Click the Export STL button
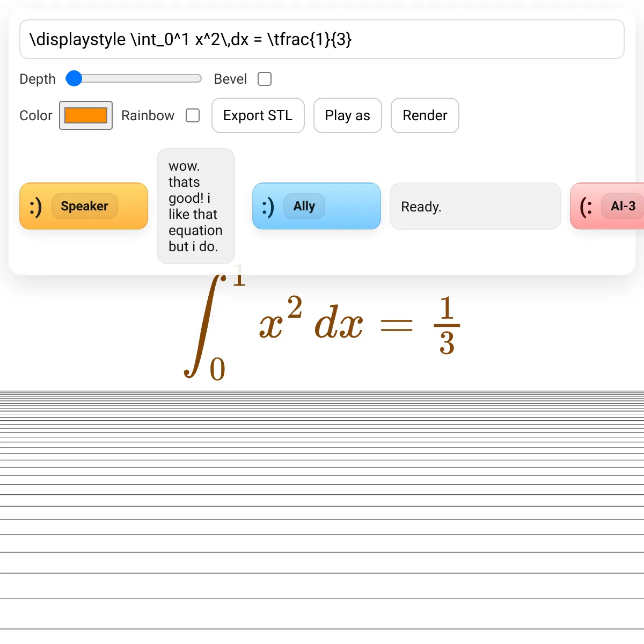Viewport: 644px width, 644px height. [x=258, y=115]
